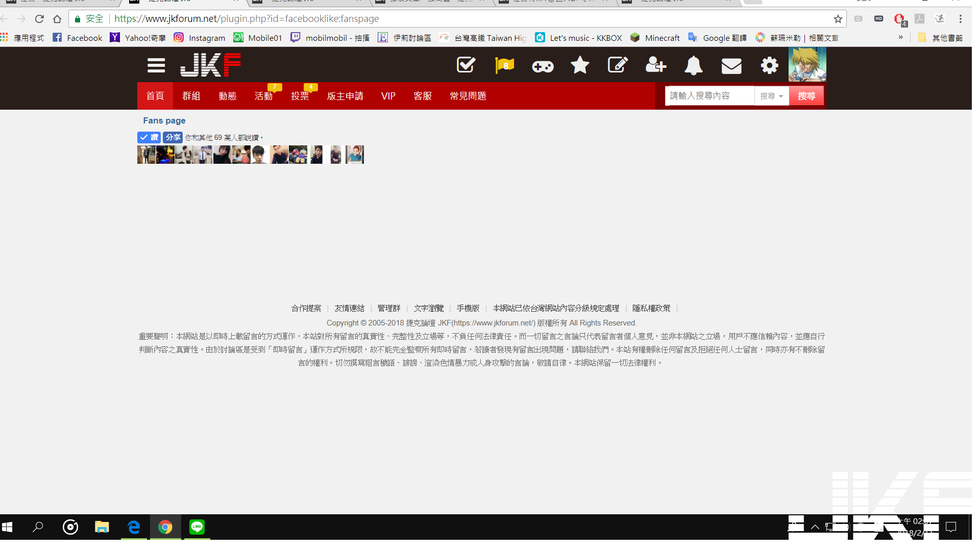The image size is (980, 551).
Task: Open the 隱私權政策 footer link
Action: [651, 308]
